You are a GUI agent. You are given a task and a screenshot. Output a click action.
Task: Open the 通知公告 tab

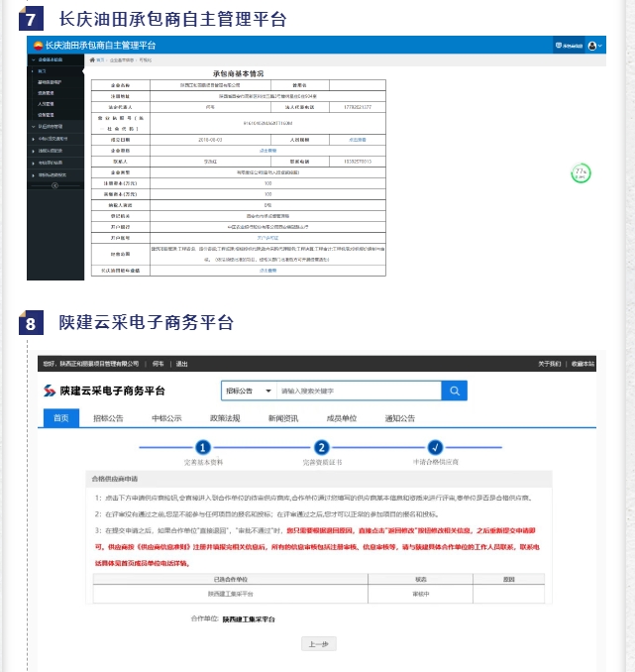pyautogui.click(x=400, y=418)
